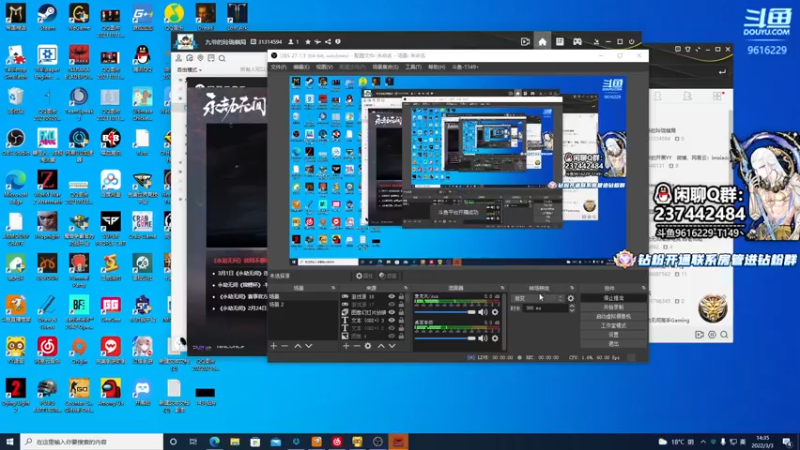This screenshot has height=450, width=800.
Task: Move source down in Sources panel
Action: click(392, 346)
